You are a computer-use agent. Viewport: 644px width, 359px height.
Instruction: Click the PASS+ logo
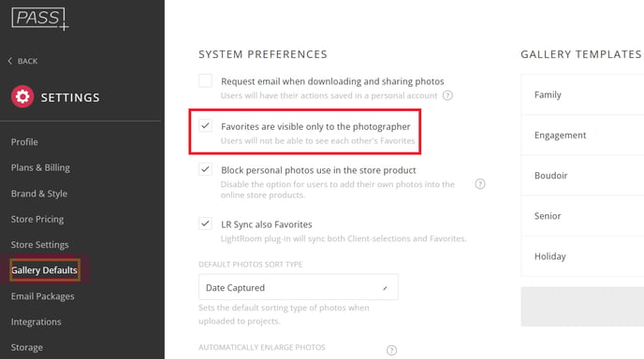tap(40, 19)
